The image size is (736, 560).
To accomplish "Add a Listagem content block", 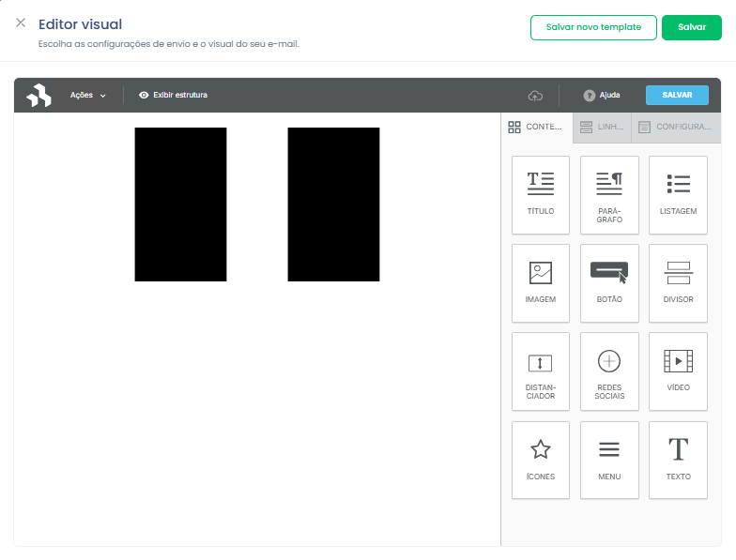I will pyautogui.click(x=678, y=195).
